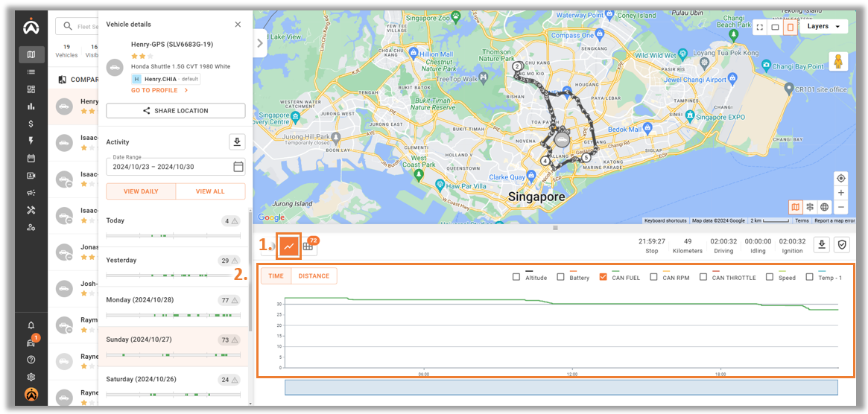Click the shield check icon
This screenshot has width=868, height=414.
coord(842,245)
